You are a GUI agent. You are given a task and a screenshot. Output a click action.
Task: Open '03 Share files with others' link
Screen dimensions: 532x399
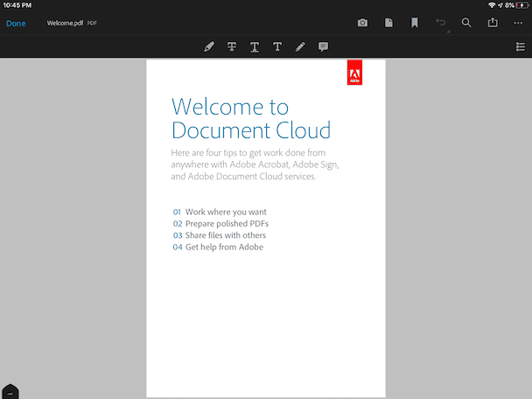point(219,235)
